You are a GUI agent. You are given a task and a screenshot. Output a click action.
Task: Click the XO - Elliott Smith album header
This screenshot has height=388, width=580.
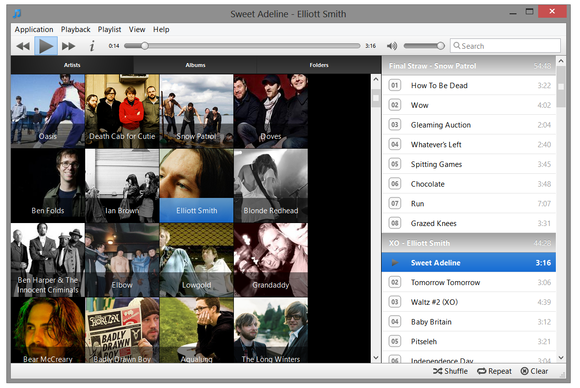pyautogui.click(x=469, y=243)
